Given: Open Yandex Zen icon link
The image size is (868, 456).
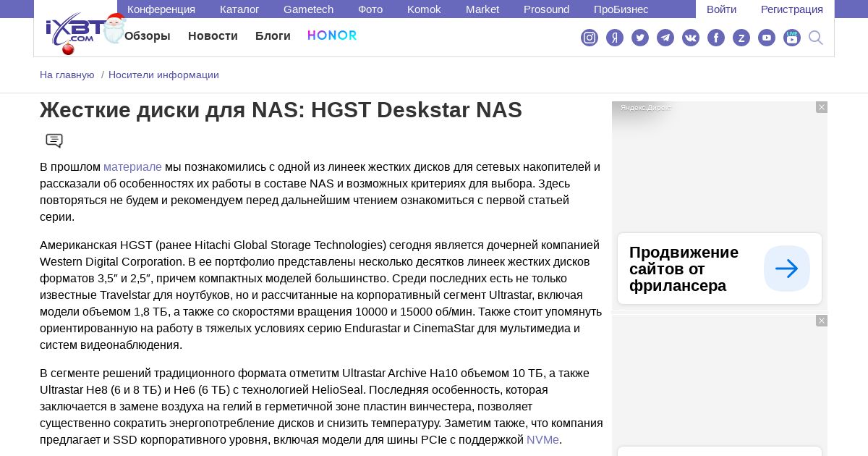Looking at the screenshot, I should (615, 38).
